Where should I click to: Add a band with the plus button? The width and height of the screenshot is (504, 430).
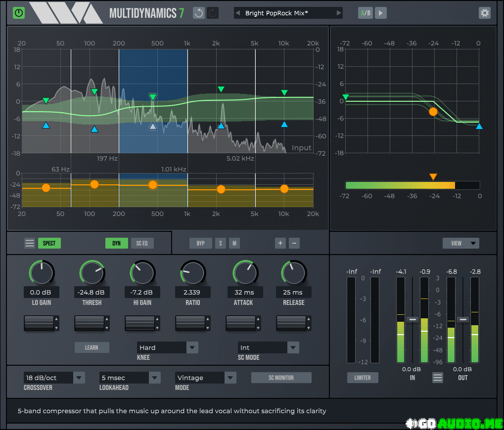point(280,243)
